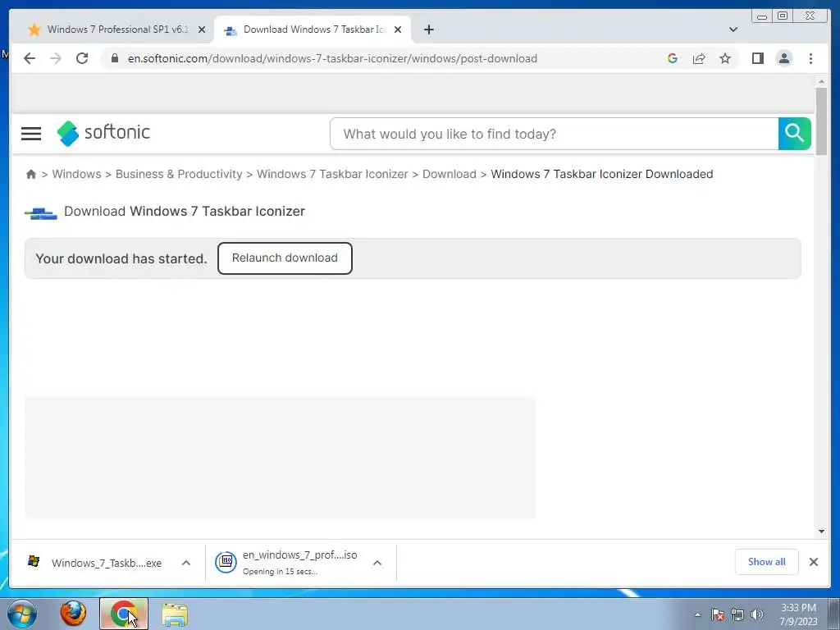This screenshot has width=840, height=630.
Task: Click the 'Your download has started.' text
Action: [x=121, y=258]
